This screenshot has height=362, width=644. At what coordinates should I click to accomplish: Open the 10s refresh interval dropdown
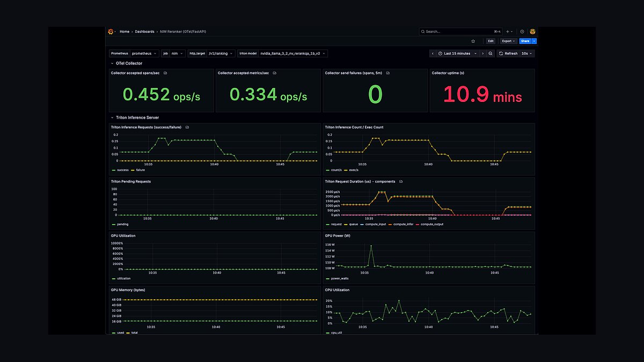tap(528, 54)
